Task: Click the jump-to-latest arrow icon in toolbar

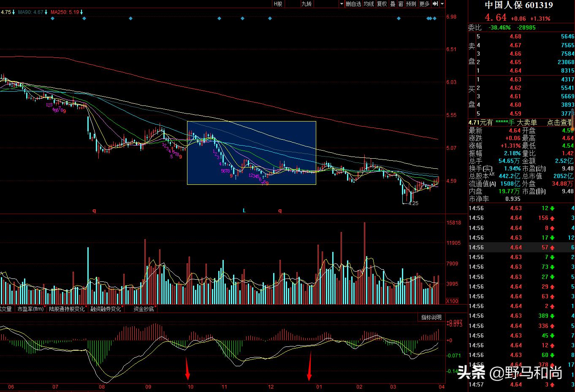Action: tap(435, 4)
